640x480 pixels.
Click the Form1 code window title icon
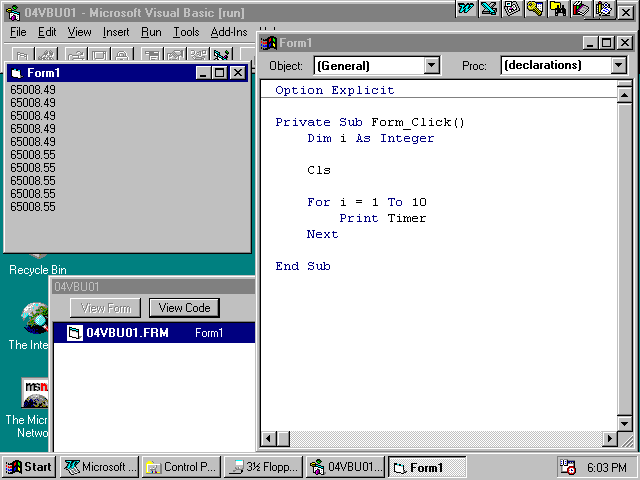point(269,43)
